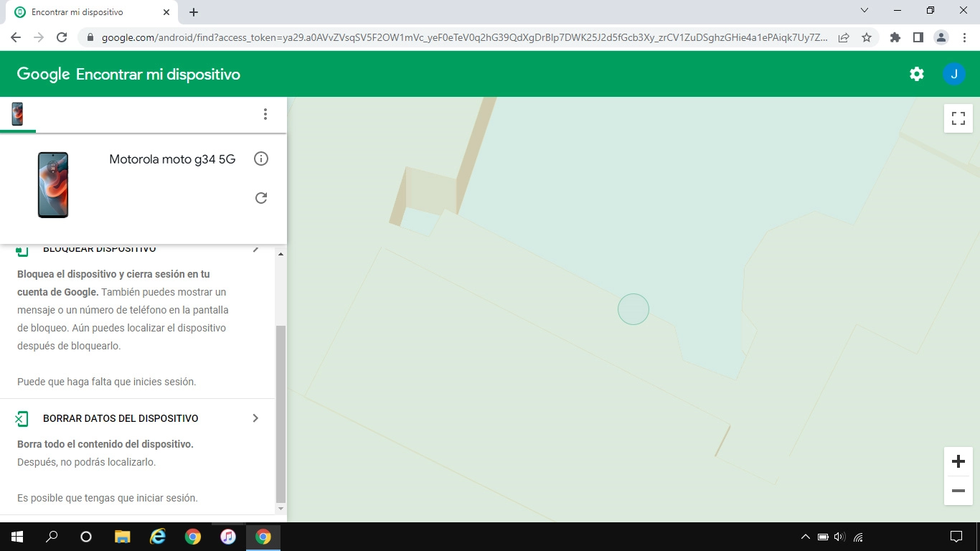Viewport: 980px width, 551px height.
Task: Open Windows Start menu
Action: [x=17, y=537]
